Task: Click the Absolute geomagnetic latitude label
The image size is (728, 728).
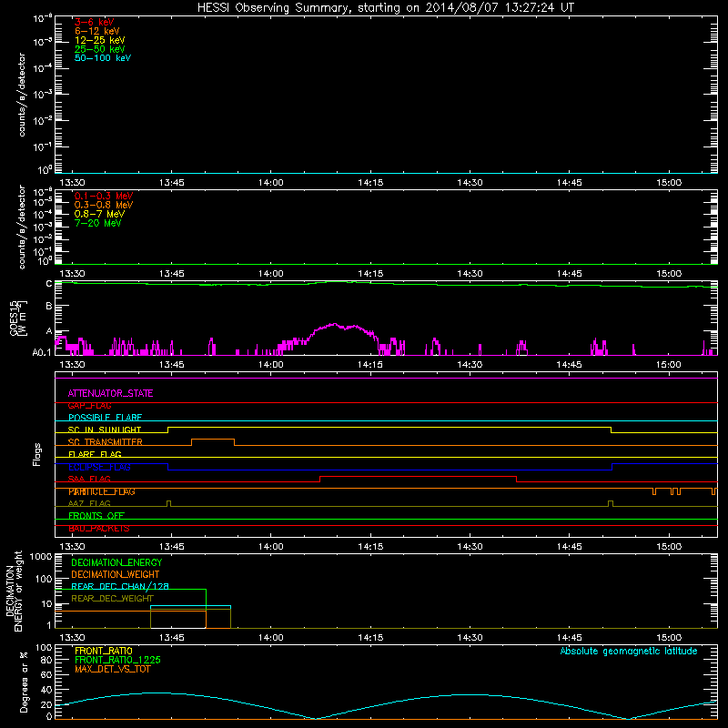Action: [629, 651]
